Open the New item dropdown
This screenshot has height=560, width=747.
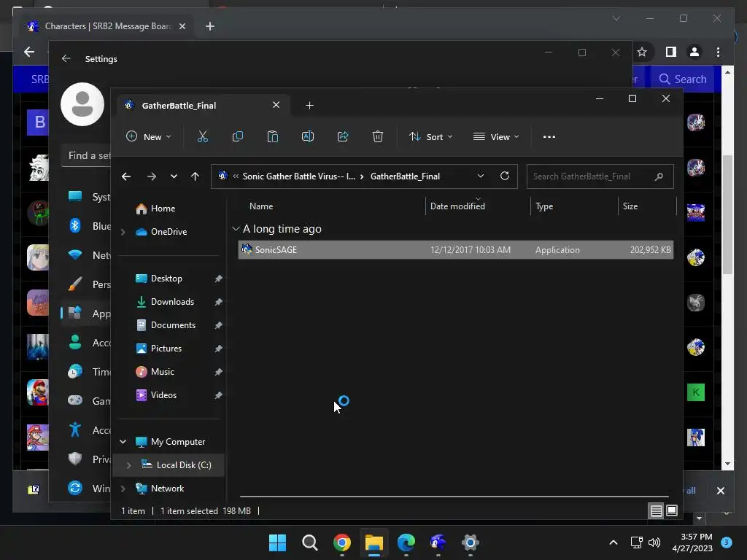pos(148,136)
